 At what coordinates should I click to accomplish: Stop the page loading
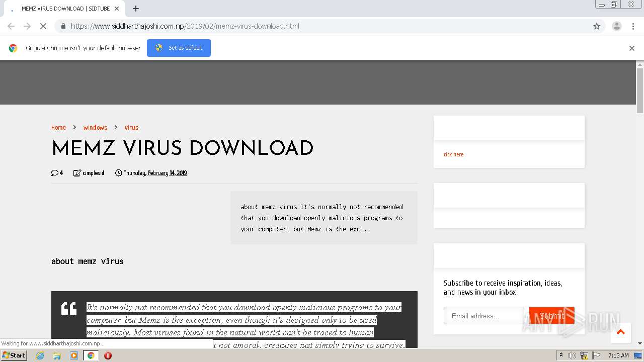[43, 26]
